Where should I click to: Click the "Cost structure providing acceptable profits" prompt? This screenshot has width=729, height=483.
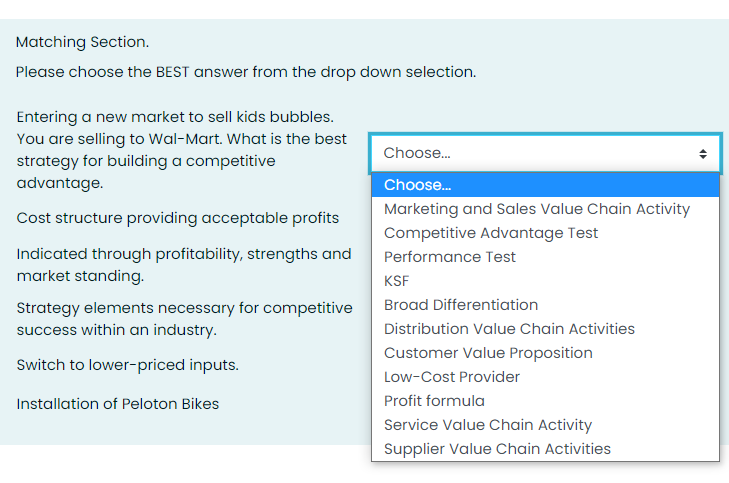178,218
